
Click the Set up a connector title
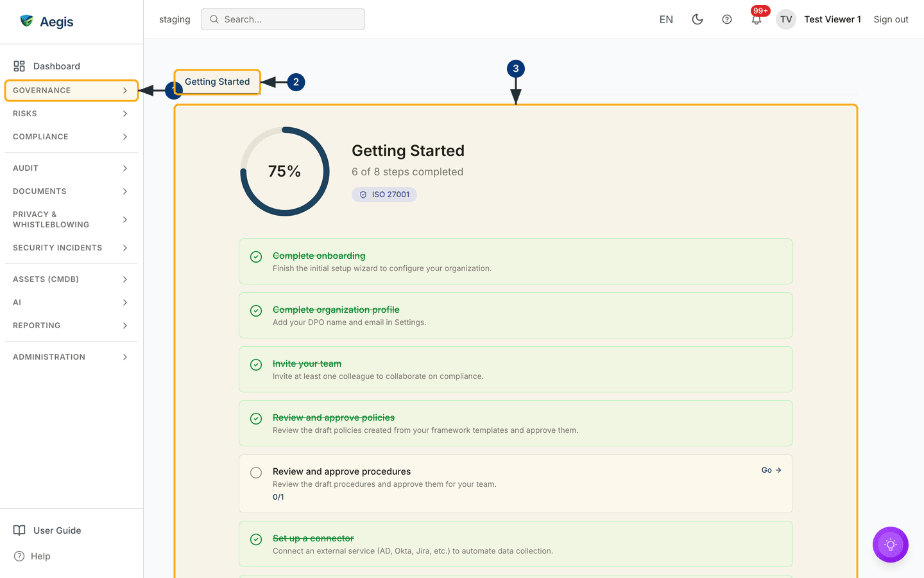tap(313, 538)
